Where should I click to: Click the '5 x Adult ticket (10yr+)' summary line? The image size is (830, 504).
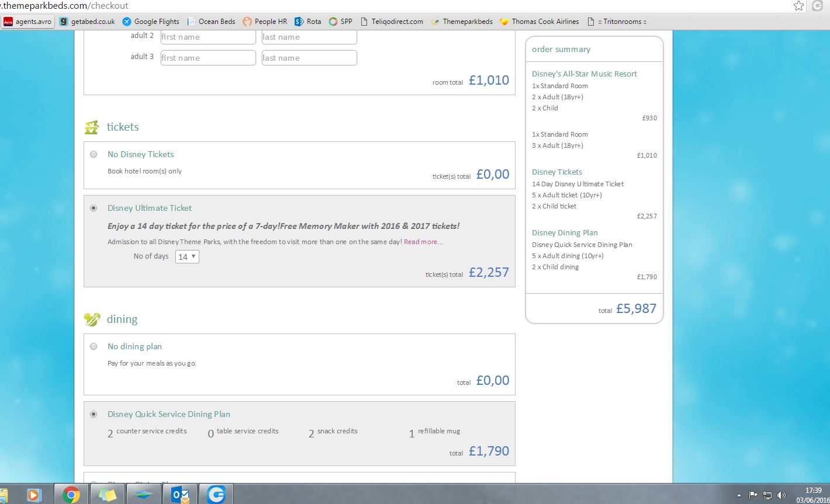(567, 195)
